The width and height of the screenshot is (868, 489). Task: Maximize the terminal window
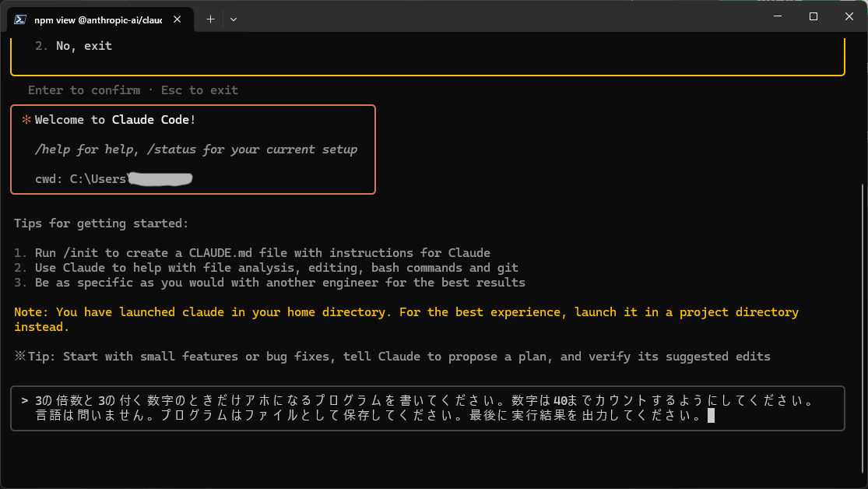[x=814, y=16]
